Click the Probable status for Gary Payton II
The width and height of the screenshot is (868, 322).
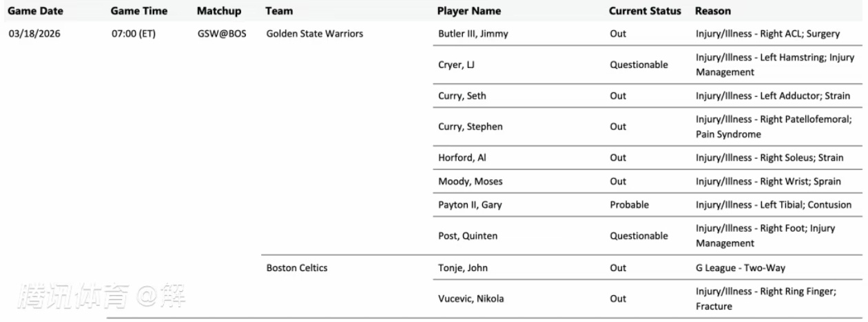tap(628, 205)
